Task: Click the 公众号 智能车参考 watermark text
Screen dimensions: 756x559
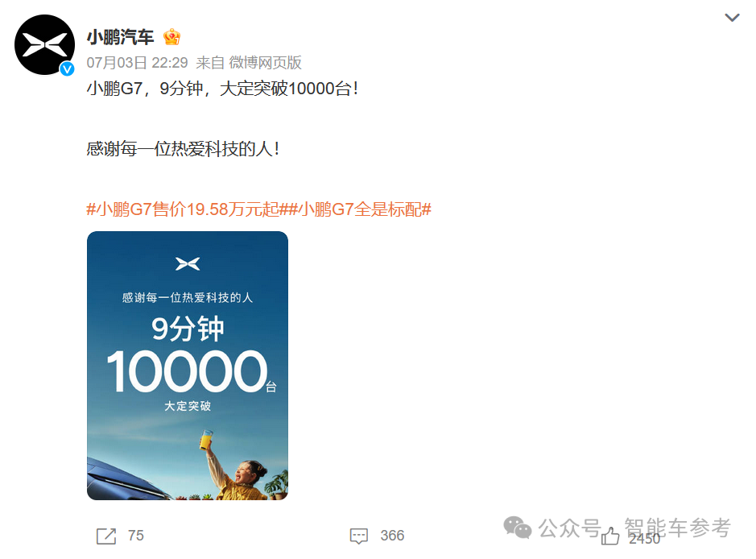Action: click(634, 528)
